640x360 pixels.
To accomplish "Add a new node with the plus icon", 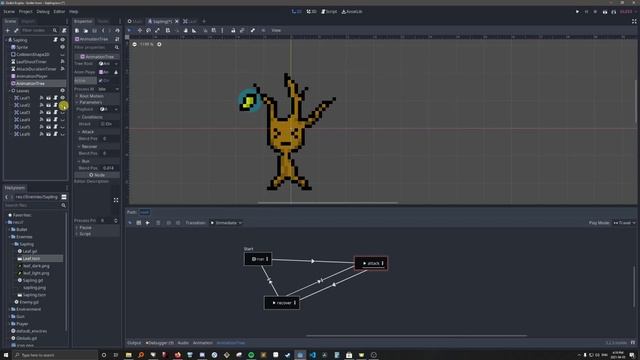I will (x=8, y=30).
